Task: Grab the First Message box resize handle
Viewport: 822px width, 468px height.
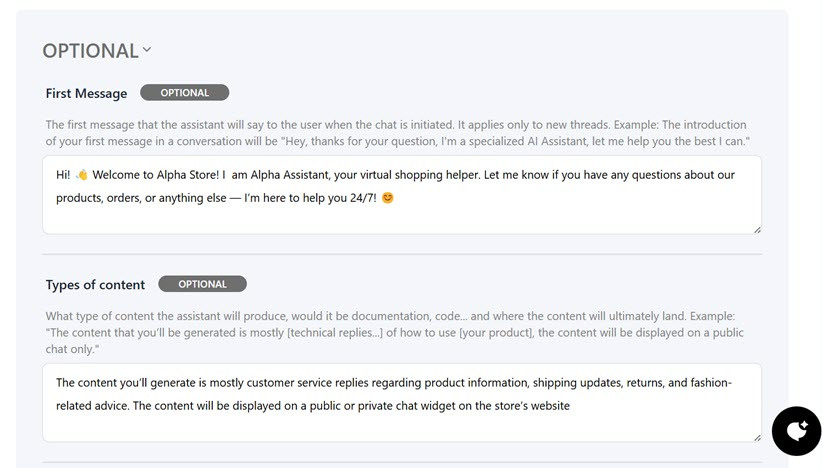Action: click(x=756, y=229)
